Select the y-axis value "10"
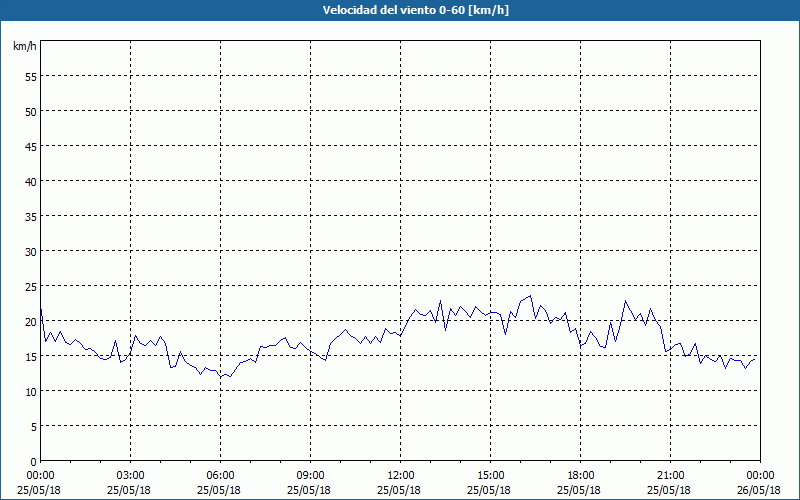800x500 pixels. (x=31, y=392)
